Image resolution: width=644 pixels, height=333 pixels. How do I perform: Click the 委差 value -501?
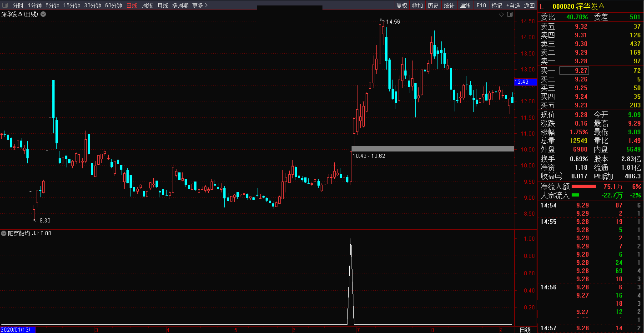(x=634, y=17)
